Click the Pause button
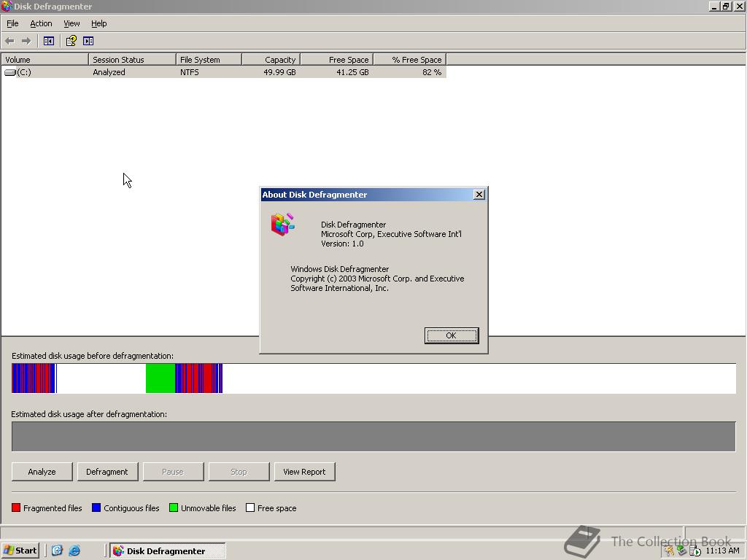The height and width of the screenshot is (560, 747). [x=173, y=472]
